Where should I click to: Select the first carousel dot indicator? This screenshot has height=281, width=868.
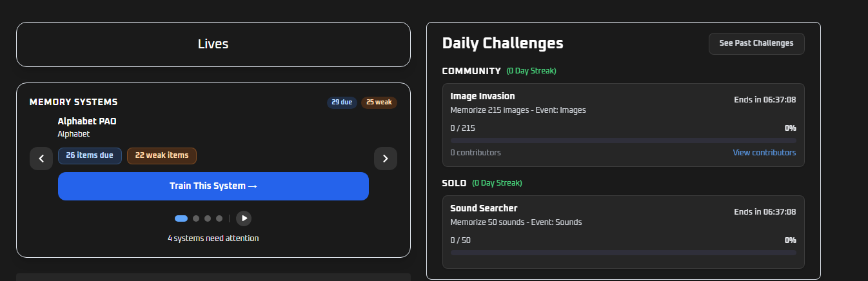click(x=181, y=218)
